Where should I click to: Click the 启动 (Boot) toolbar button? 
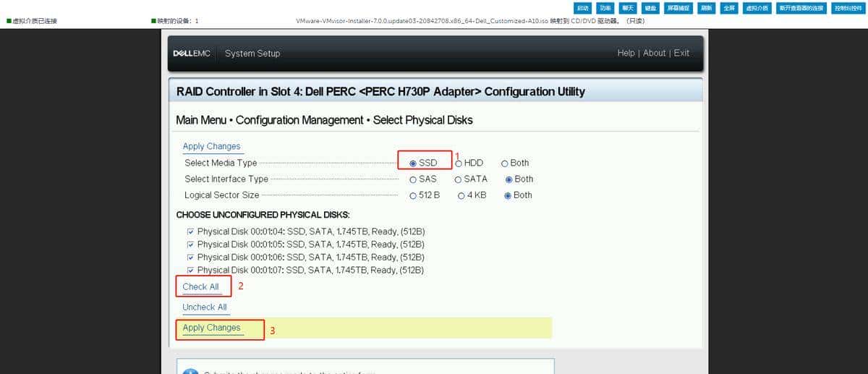tap(583, 8)
